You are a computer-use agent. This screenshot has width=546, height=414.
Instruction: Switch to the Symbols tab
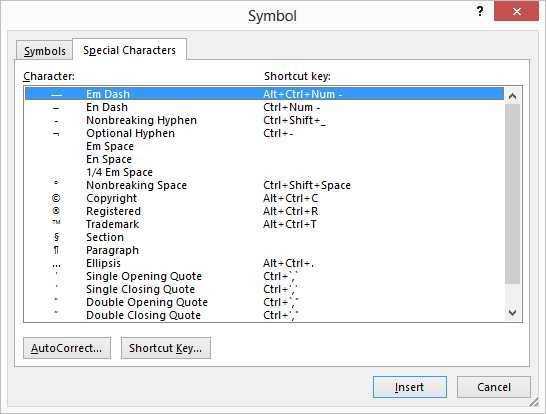pos(45,51)
